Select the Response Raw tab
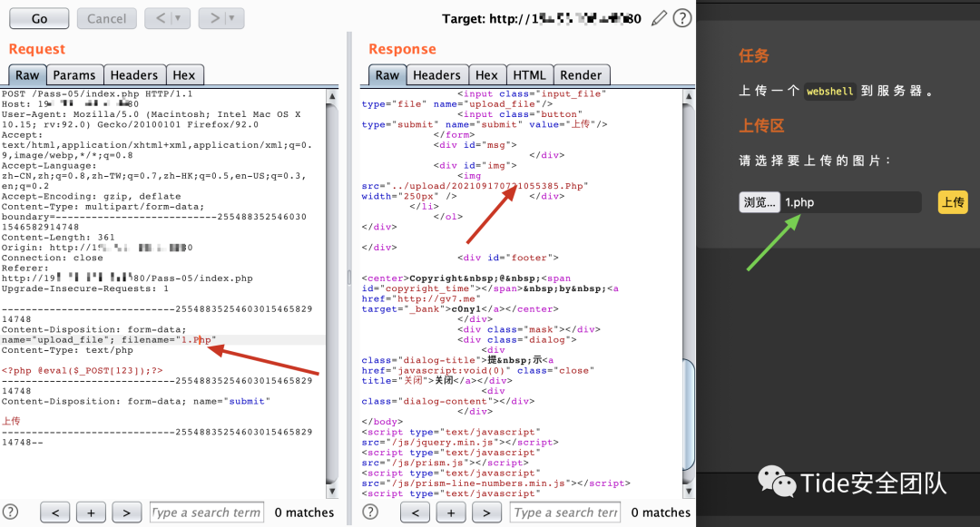 point(387,75)
